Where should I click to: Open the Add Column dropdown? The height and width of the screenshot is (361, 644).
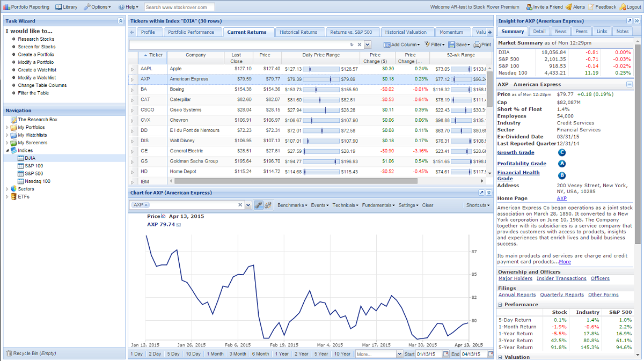pyautogui.click(x=401, y=45)
